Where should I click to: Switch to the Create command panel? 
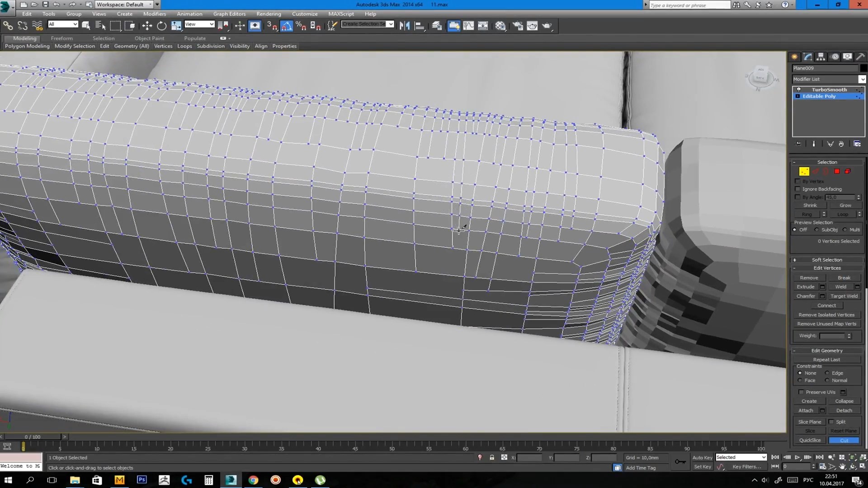[794, 56]
